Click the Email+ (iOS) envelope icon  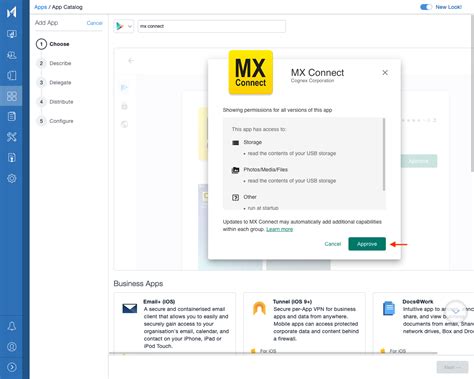[x=130, y=308]
